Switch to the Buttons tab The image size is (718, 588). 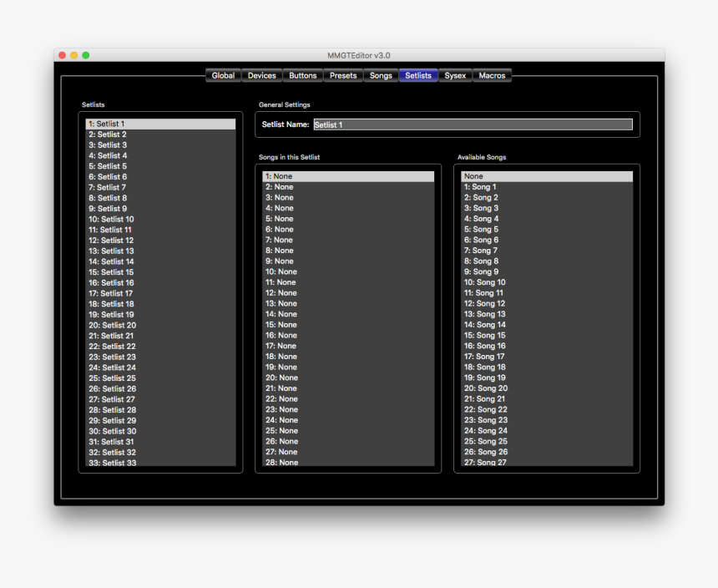pos(302,75)
